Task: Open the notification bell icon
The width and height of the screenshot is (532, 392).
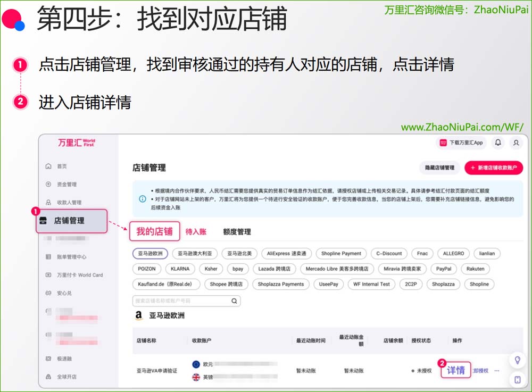Action: pyautogui.click(x=498, y=143)
